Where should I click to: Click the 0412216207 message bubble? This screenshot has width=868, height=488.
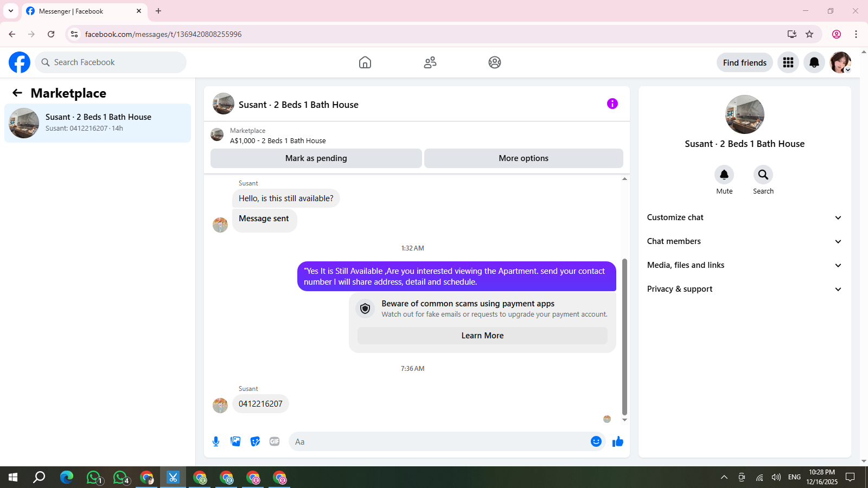click(x=260, y=404)
